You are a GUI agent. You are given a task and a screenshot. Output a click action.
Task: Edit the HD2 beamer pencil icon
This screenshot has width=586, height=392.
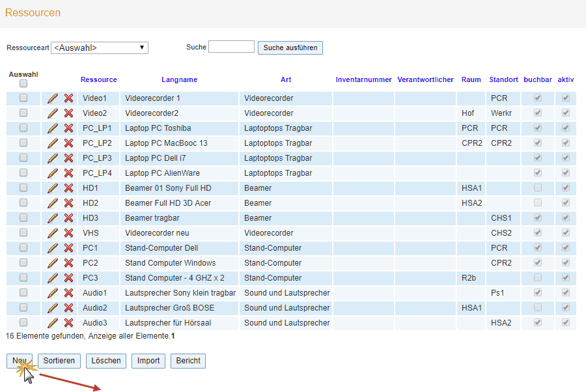(x=53, y=203)
